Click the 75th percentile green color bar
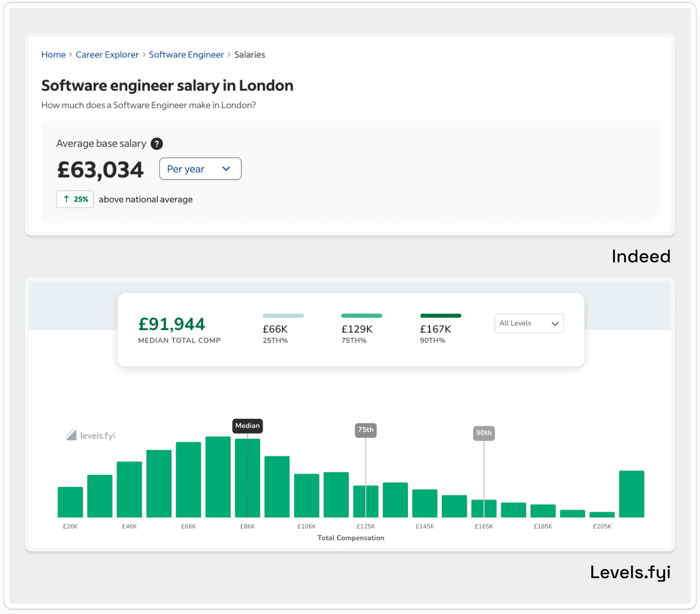700x614 pixels. 362,316
